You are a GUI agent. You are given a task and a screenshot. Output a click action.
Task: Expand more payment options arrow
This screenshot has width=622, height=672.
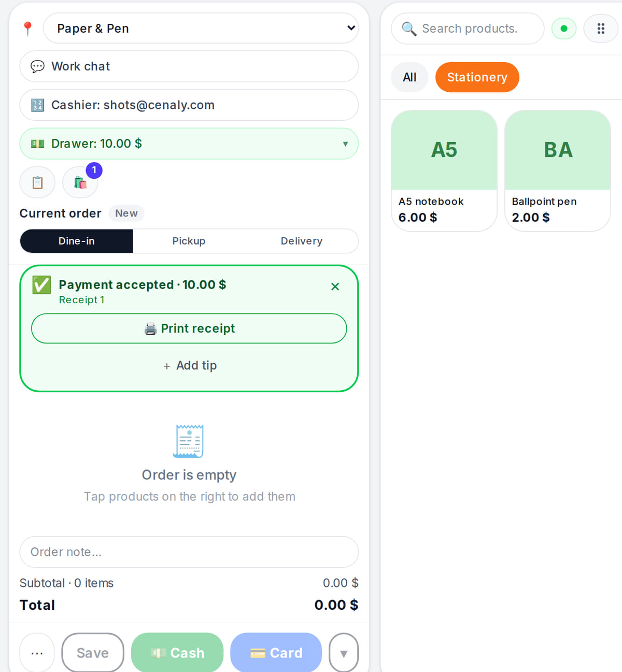click(x=344, y=653)
